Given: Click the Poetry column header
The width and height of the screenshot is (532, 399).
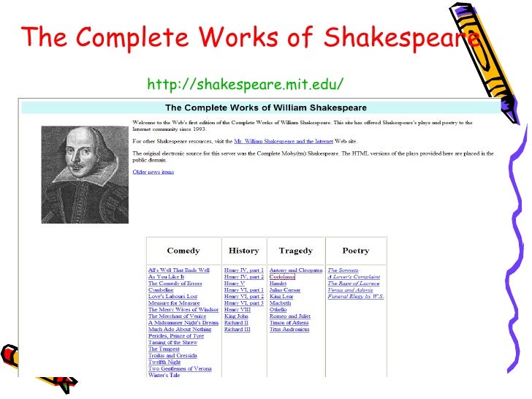Looking at the screenshot, I should pos(356,251).
